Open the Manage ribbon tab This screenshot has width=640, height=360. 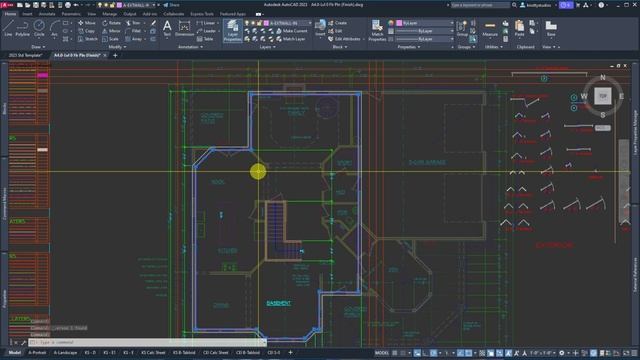[109, 14]
